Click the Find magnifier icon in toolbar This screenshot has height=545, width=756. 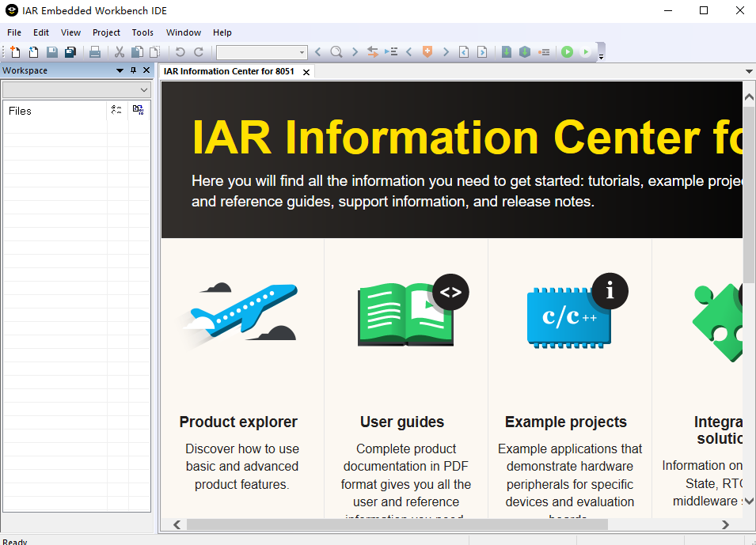tap(336, 52)
